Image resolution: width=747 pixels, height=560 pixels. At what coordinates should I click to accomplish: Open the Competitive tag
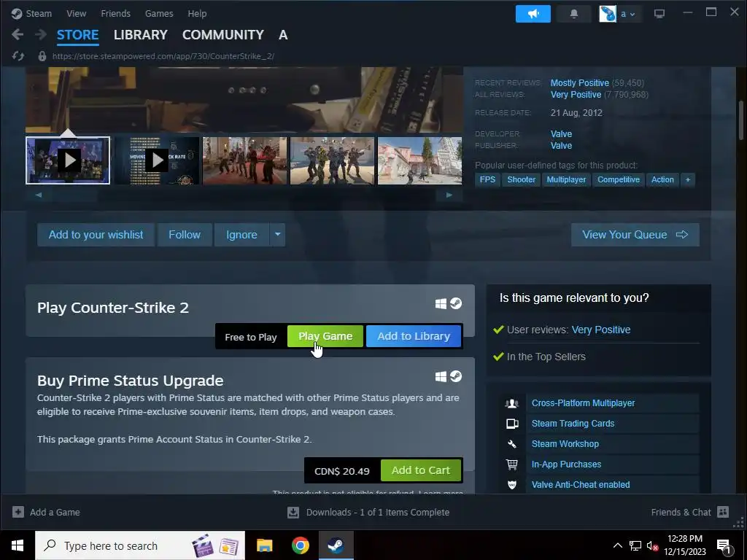coord(619,179)
